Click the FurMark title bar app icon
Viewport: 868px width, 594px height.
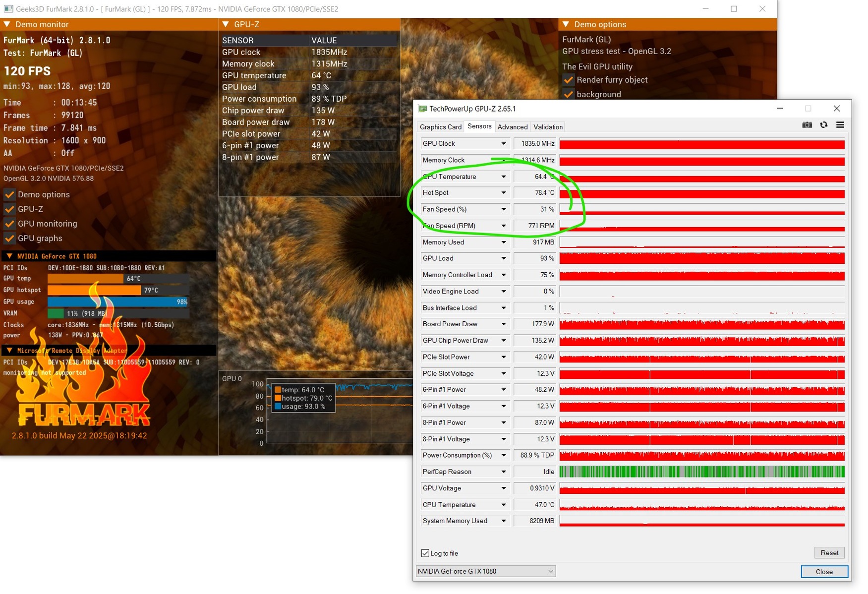[x=8, y=9]
